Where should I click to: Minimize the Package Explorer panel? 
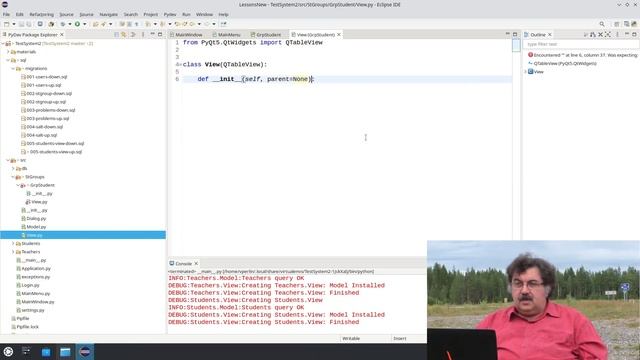152,34
